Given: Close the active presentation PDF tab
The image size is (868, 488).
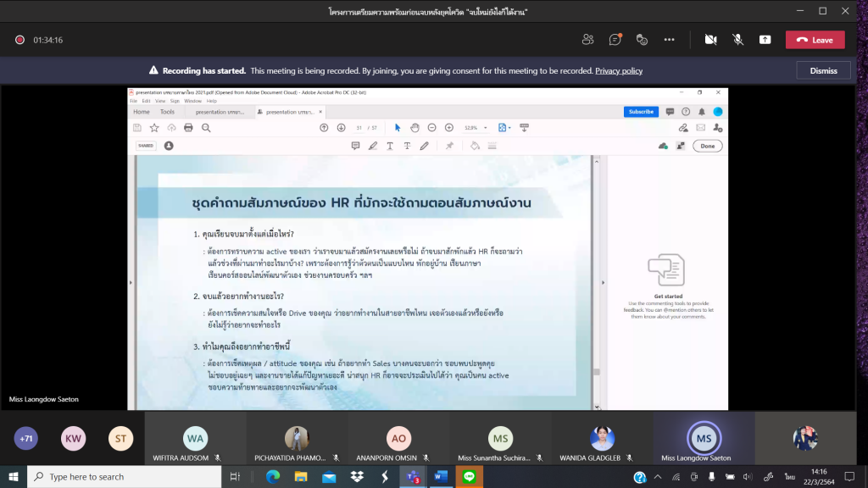Looking at the screenshot, I should (320, 112).
